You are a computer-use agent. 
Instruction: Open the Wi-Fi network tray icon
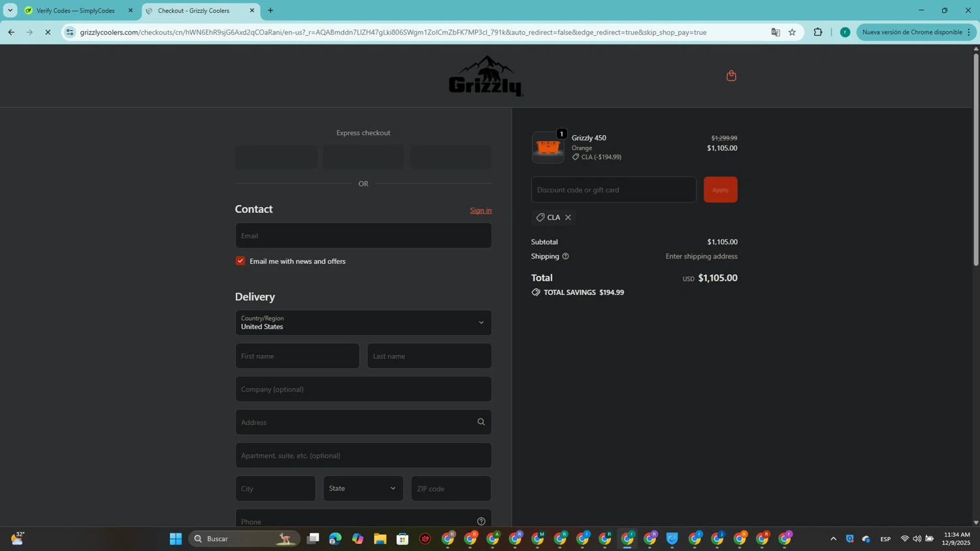pyautogui.click(x=905, y=539)
